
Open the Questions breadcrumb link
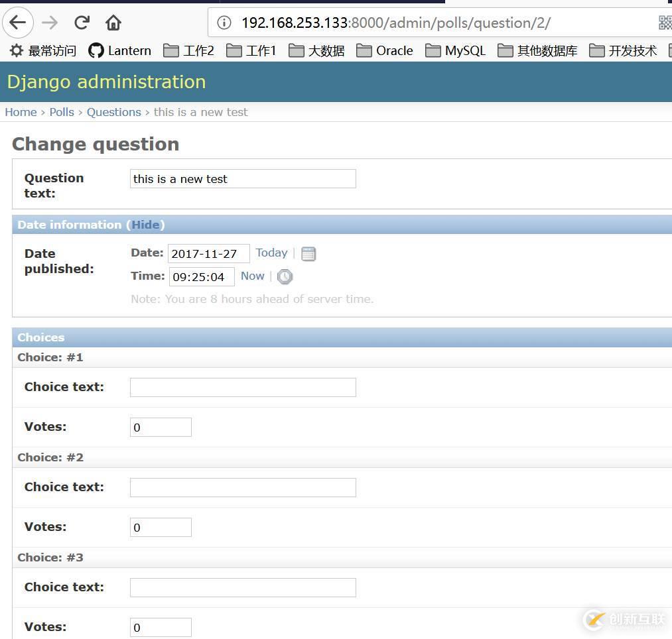(113, 112)
